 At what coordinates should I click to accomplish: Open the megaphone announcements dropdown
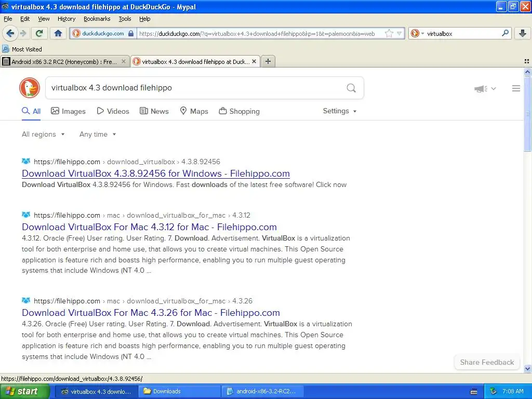coord(485,88)
